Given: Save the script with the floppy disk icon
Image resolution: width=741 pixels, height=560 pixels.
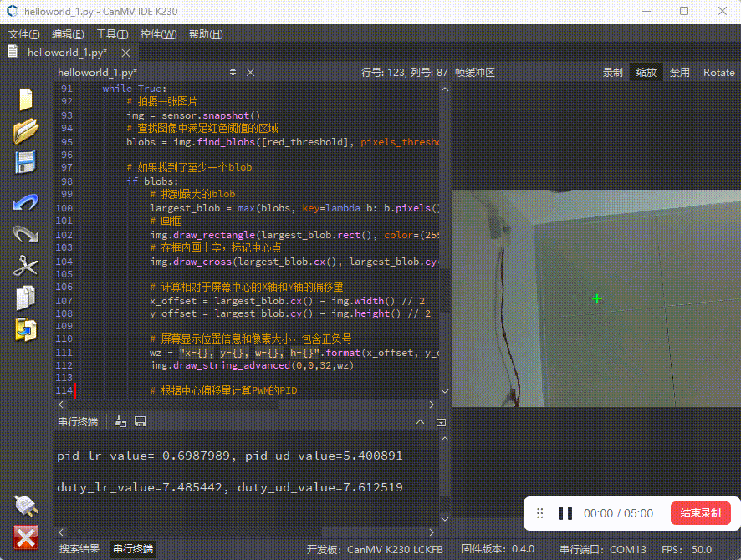Looking at the screenshot, I should coord(26,162).
